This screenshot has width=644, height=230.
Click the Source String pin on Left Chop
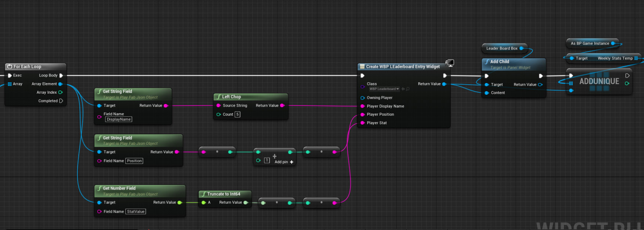click(x=219, y=105)
